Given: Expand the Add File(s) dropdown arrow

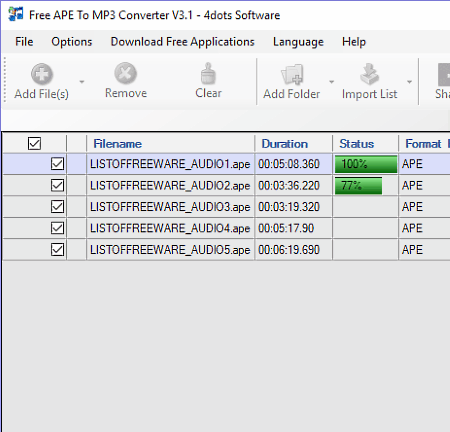Looking at the screenshot, I should [x=82, y=82].
